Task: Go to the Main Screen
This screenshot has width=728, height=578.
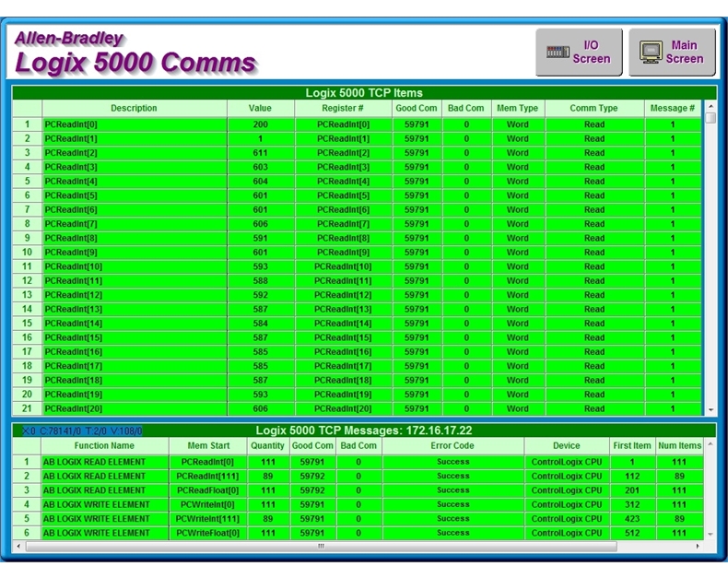Action: pos(672,52)
